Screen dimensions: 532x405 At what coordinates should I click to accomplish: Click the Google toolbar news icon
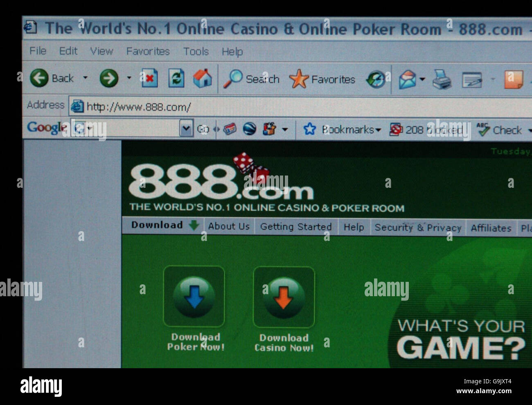(230, 129)
